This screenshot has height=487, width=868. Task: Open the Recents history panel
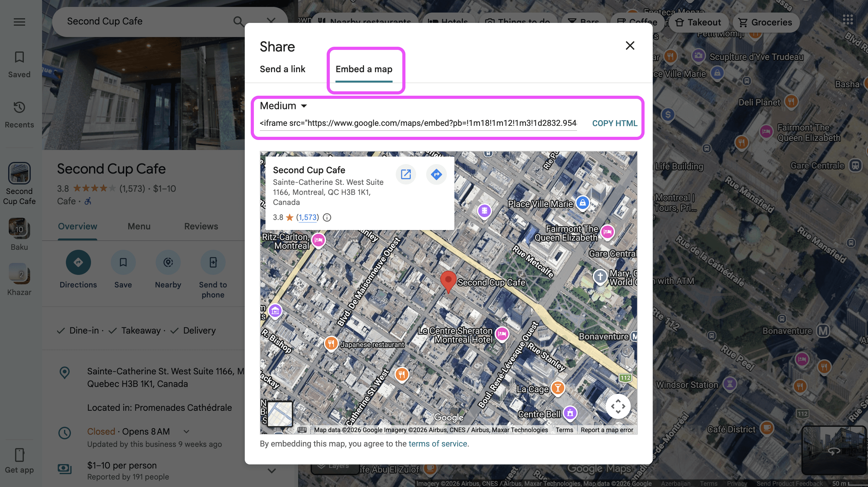19,115
